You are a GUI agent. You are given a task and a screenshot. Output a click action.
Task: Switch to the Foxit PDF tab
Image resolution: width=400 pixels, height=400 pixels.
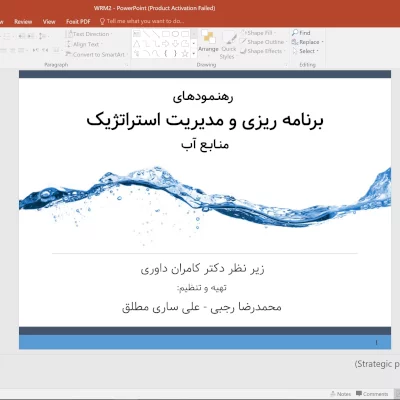coord(78,22)
